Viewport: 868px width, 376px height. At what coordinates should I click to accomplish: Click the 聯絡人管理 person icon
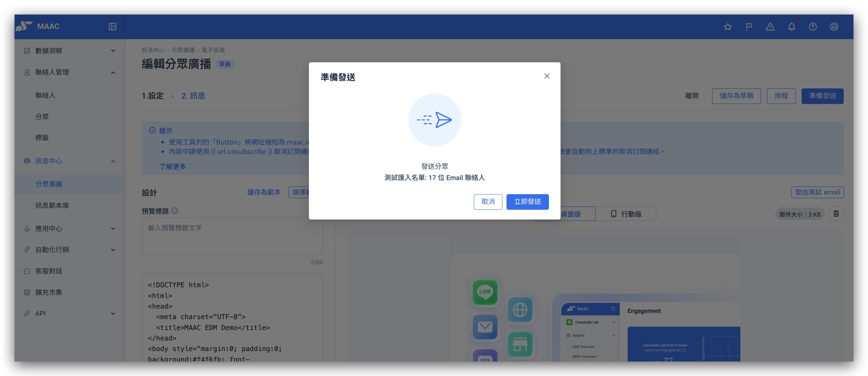(27, 72)
